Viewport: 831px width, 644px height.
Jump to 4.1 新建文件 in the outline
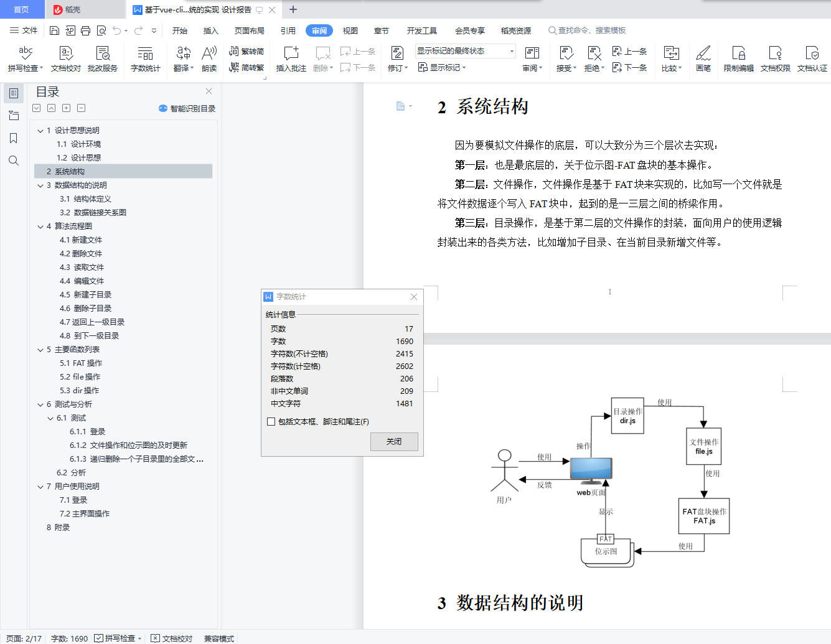81,240
